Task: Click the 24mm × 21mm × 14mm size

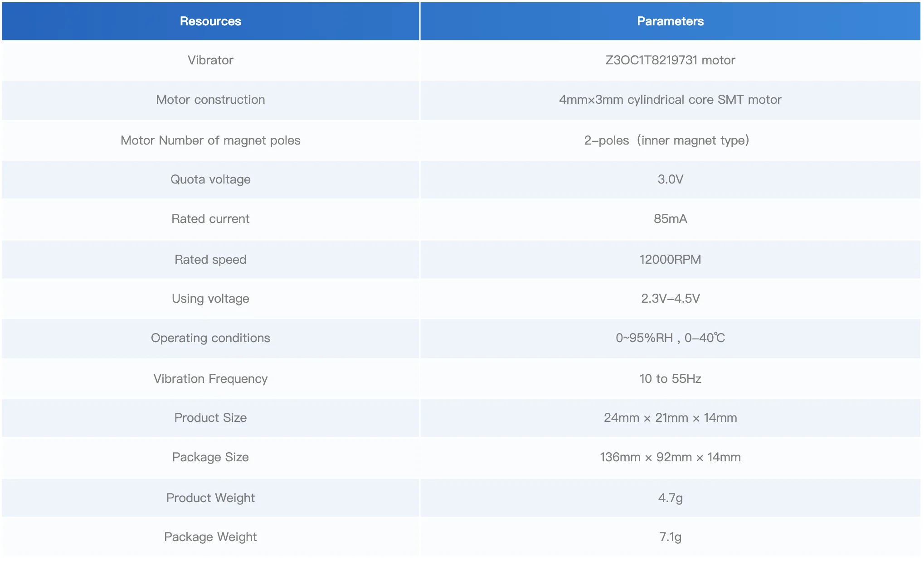Action: pyautogui.click(x=670, y=418)
